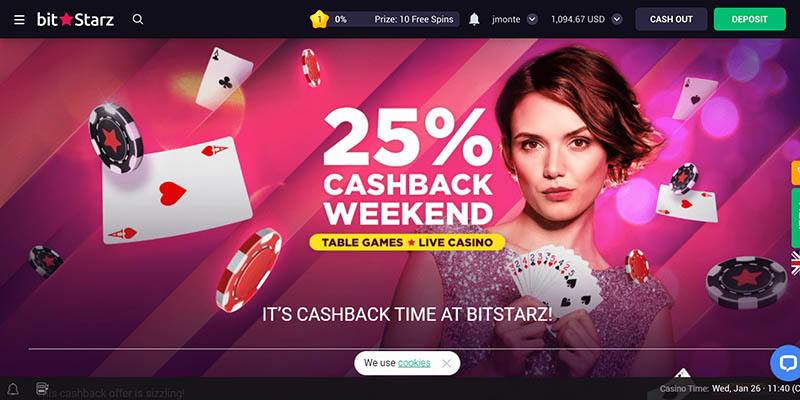Click the CASH OUT button

[x=671, y=19]
